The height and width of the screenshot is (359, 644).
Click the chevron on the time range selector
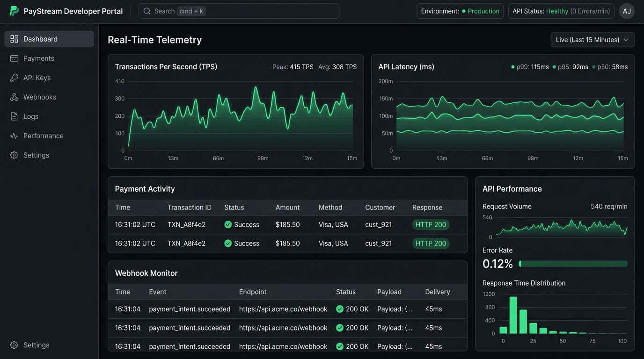(626, 40)
